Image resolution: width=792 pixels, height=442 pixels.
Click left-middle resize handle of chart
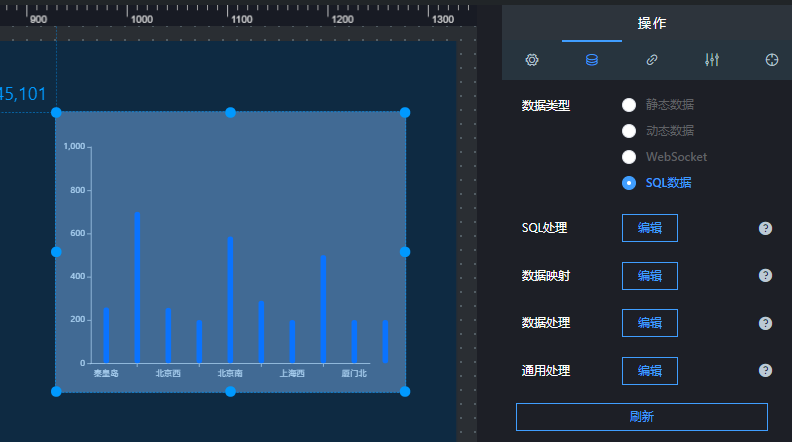(56, 252)
